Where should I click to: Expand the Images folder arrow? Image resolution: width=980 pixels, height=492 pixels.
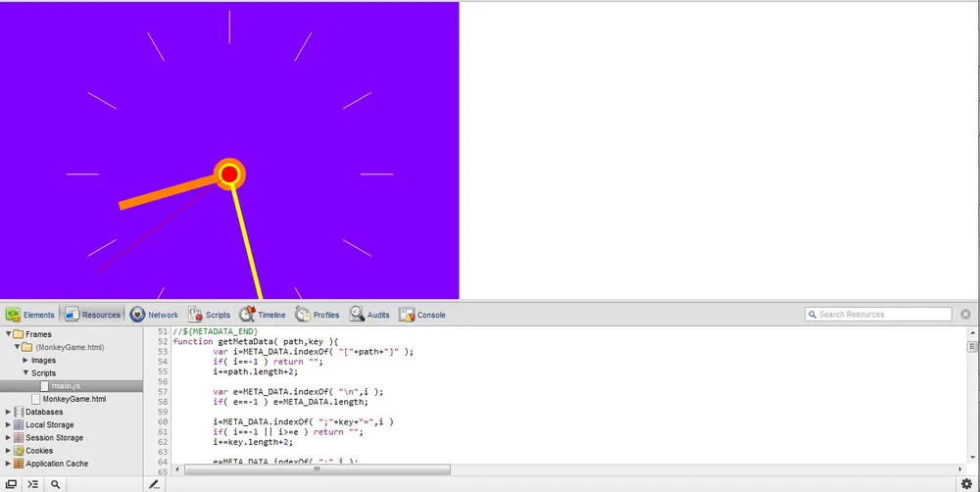coord(25,360)
